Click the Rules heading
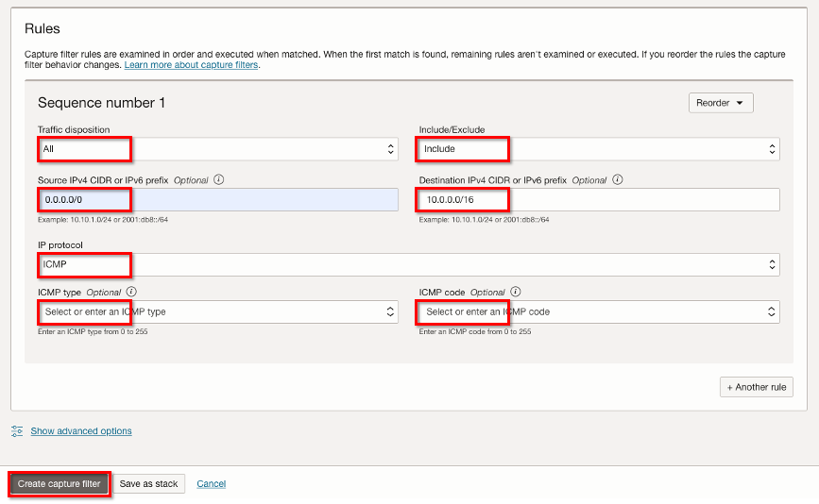Image resolution: width=819 pixels, height=504 pixels. click(x=43, y=28)
